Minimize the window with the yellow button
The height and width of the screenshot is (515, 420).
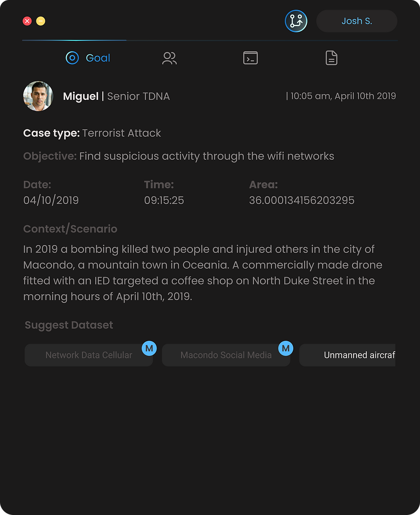pos(41,21)
